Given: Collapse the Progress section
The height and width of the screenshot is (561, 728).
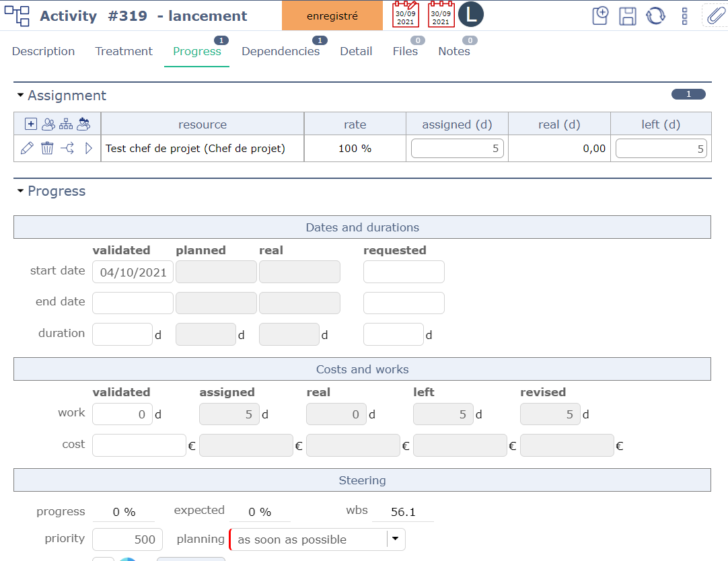Looking at the screenshot, I should pyautogui.click(x=21, y=192).
